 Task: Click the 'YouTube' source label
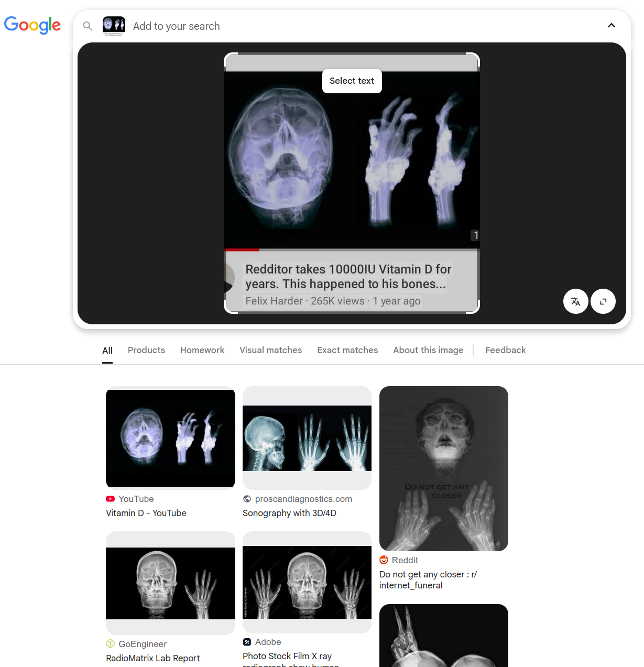point(136,499)
